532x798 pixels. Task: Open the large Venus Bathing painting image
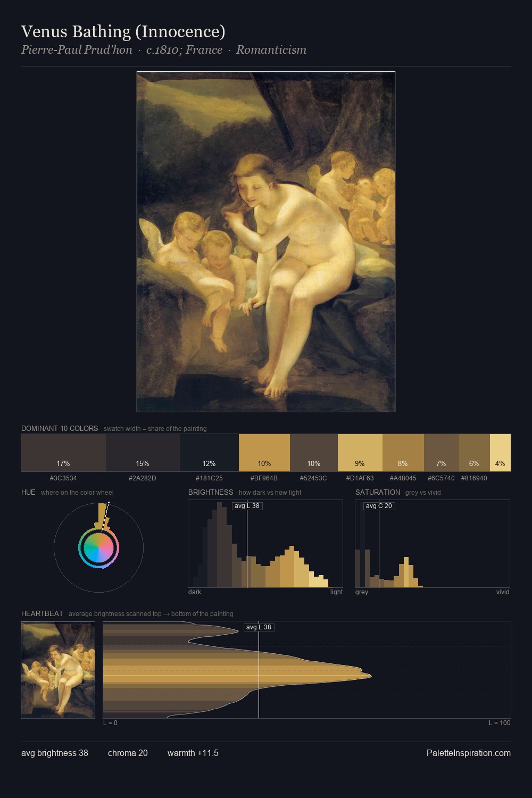pyautogui.click(x=266, y=242)
